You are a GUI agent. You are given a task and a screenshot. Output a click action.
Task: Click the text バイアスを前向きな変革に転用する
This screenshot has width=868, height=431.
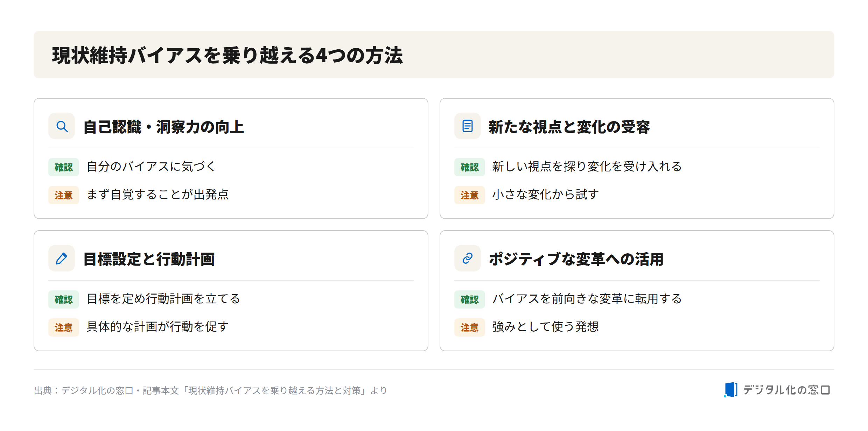click(x=587, y=299)
